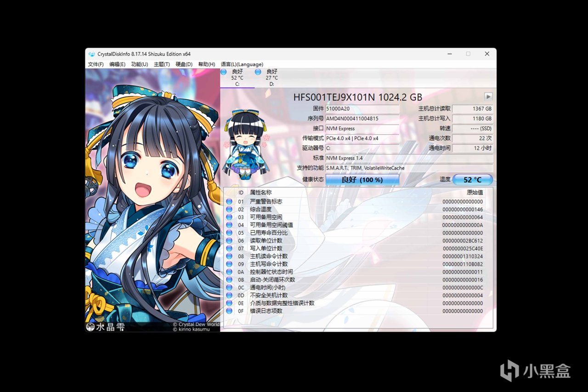Click the 良好 (100 %) health status button
Image resolution: width=588 pixels, height=392 pixels.
(x=362, y=180)
